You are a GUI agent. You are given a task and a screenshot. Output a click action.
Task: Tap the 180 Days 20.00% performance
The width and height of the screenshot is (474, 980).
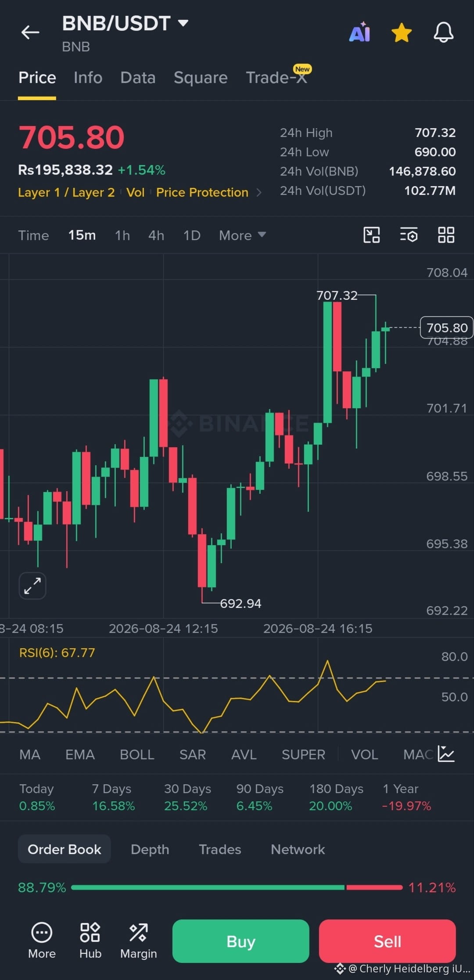point(336,797)
